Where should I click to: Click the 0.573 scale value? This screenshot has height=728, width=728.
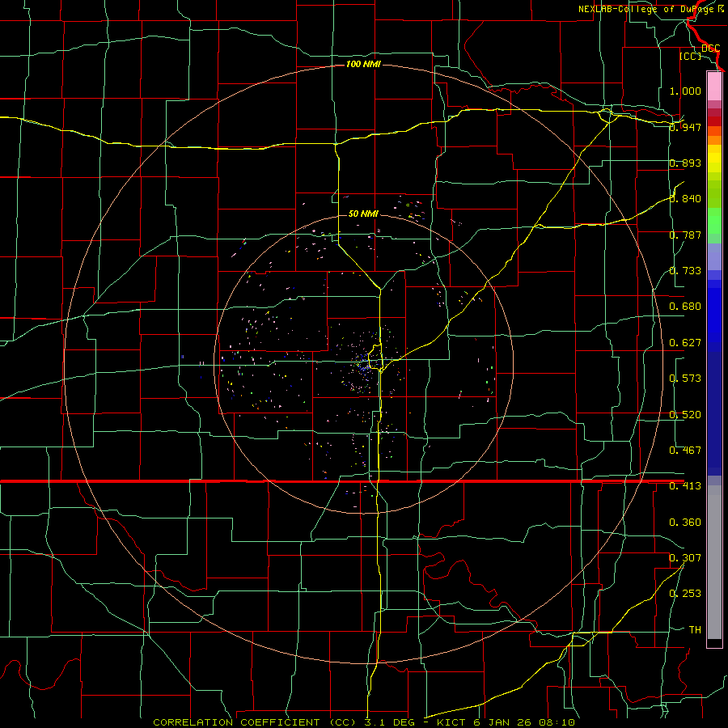(685, 379)
